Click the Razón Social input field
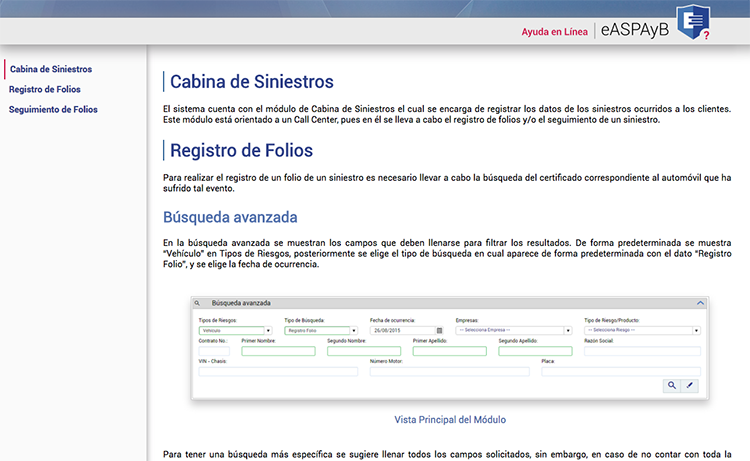Viewport: 750px width, 461px height. [642, 351]
